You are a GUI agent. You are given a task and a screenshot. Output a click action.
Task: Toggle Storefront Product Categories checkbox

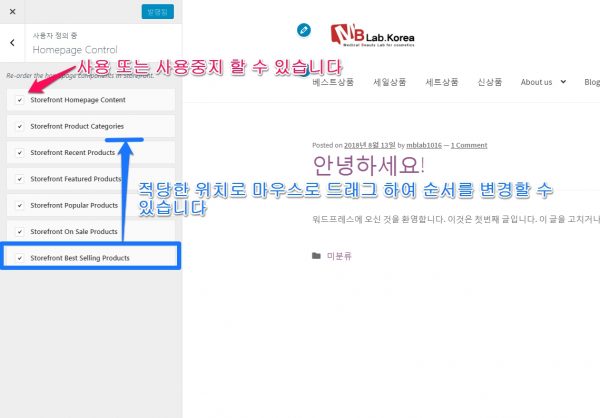[20, 126]
